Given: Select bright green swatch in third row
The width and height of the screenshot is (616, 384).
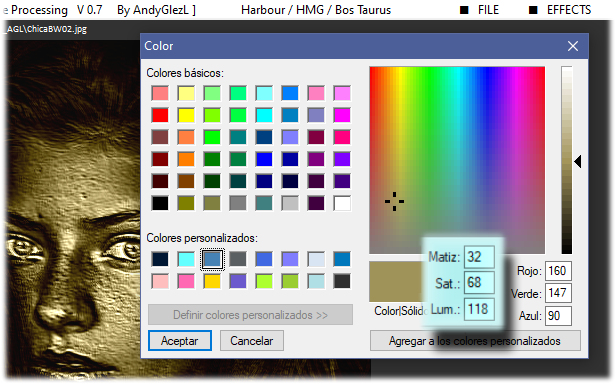Looking at the screenshot, I should [x=212, y=137].
